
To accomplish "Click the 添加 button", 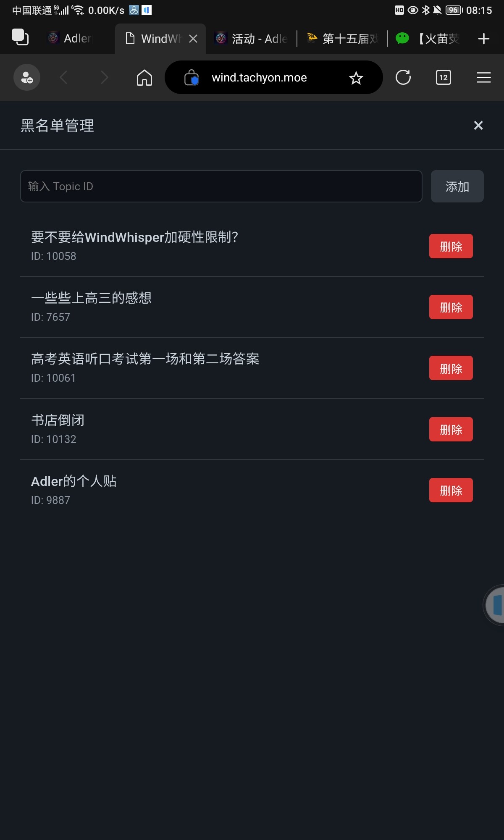I will coord(457,186).
